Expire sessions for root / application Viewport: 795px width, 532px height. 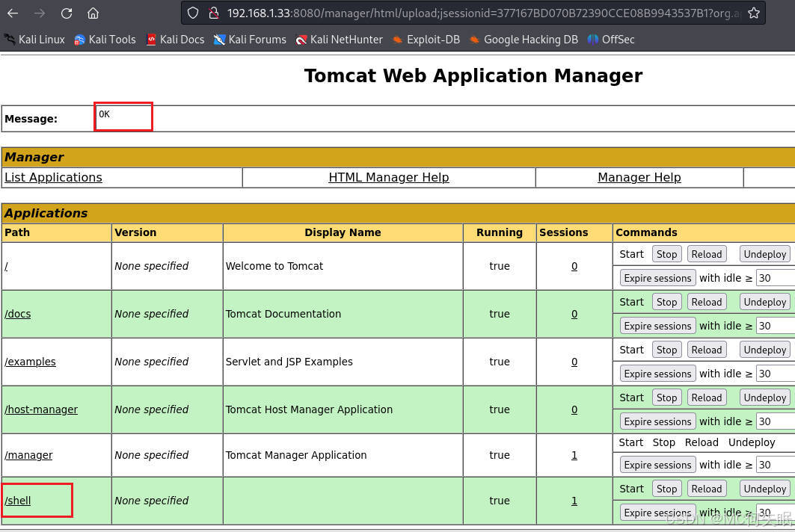(x=657, y=278)
